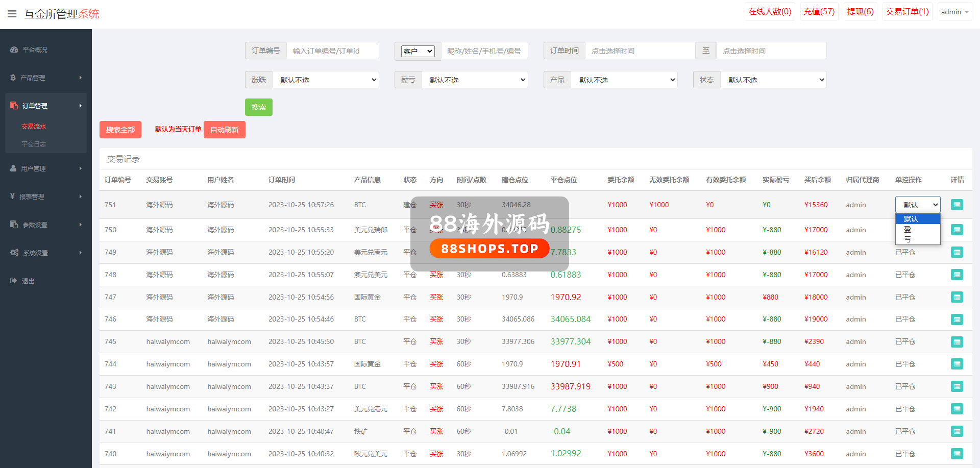Click the hamburger menu icon to collapse sidebar
Screen dimensions: 980x468
(x=12, y=14)
